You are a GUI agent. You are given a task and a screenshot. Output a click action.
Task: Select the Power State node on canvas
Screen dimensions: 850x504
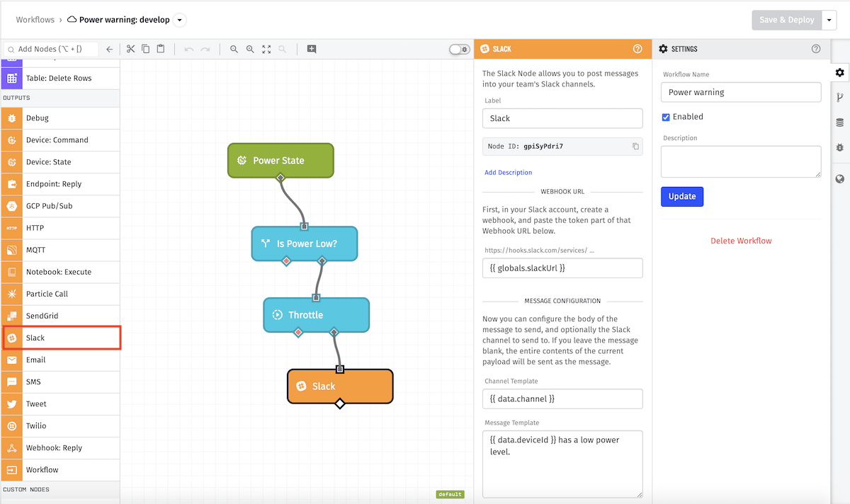pyautogui.click(x=280, y=160)
